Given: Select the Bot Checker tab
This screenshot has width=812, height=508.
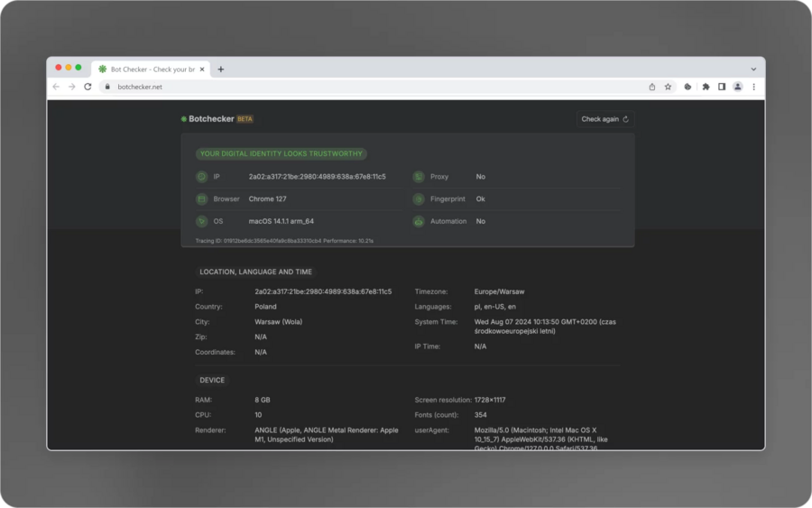Looking at the screenshot, I should point(150,69).
